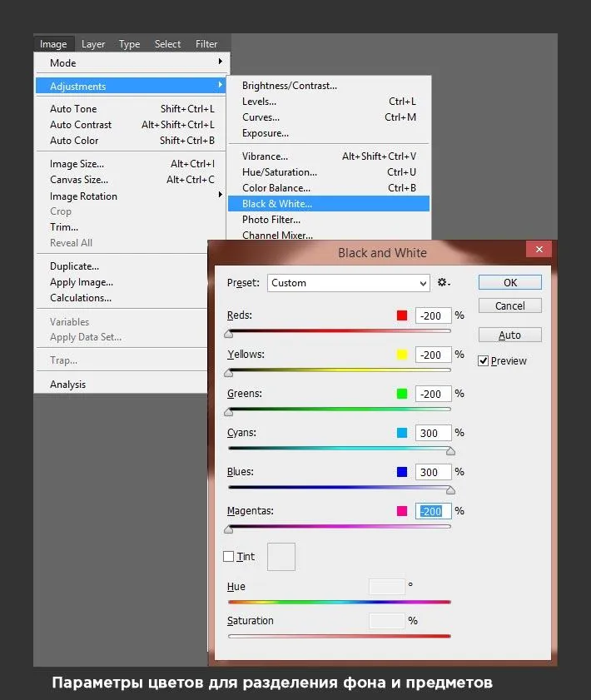Click the Saturation percent field
This screenshot has width=591, height=700.
387,621
